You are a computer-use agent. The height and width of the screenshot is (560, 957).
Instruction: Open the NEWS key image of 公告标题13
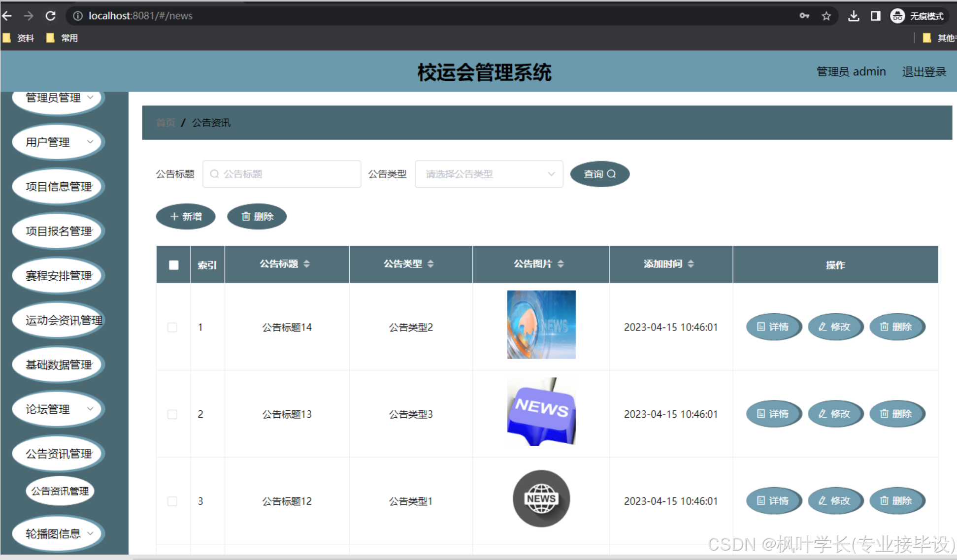pyautogui.click(x=541, y=412)
